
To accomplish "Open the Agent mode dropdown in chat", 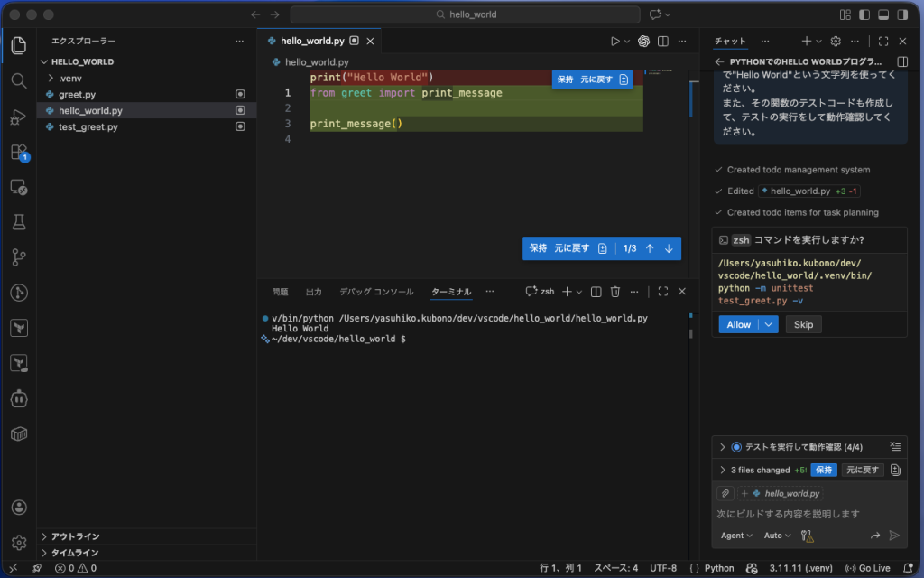I will (736, 536).
